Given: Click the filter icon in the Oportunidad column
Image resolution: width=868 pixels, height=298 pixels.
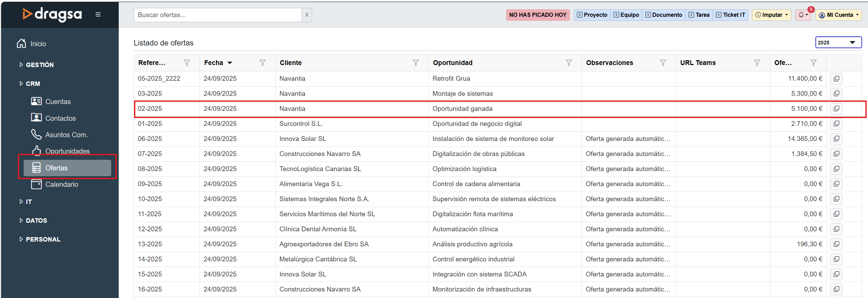Looking at the screenshot, I should (x=568, y=63).
